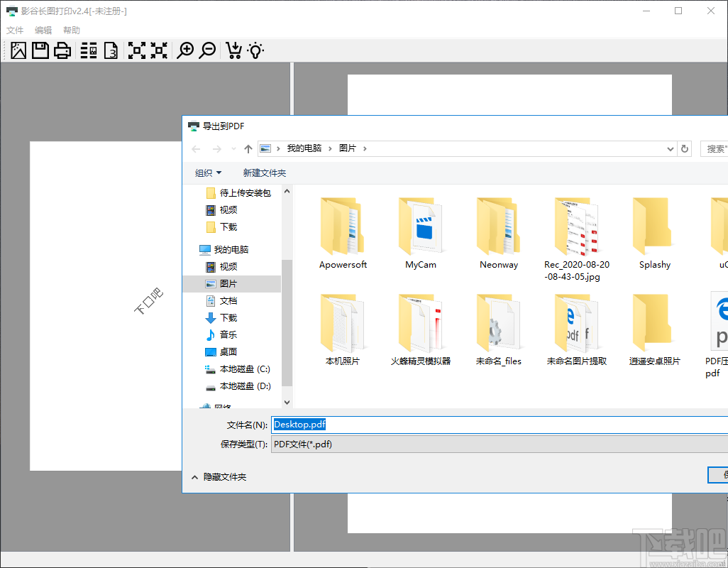Zoom out with the magnifier minus icon
The image size is (728, 568).
[207, 50]
